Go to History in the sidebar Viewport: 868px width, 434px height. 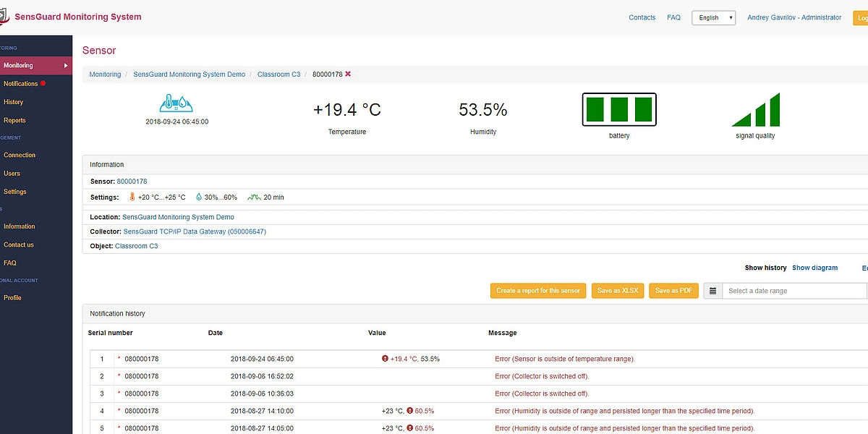(x=13, y=102)
